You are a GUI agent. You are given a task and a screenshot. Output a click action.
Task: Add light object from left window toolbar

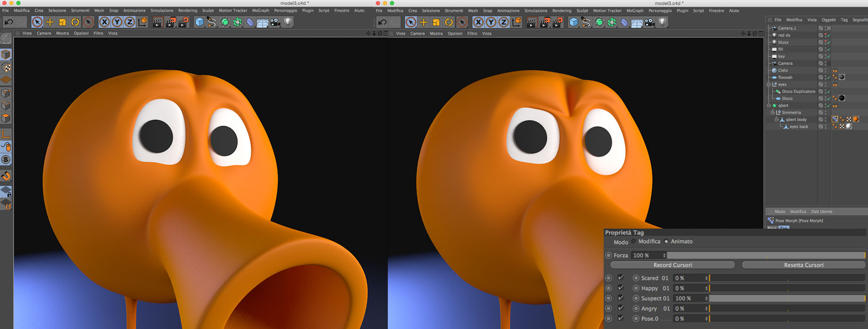[288, 22]
